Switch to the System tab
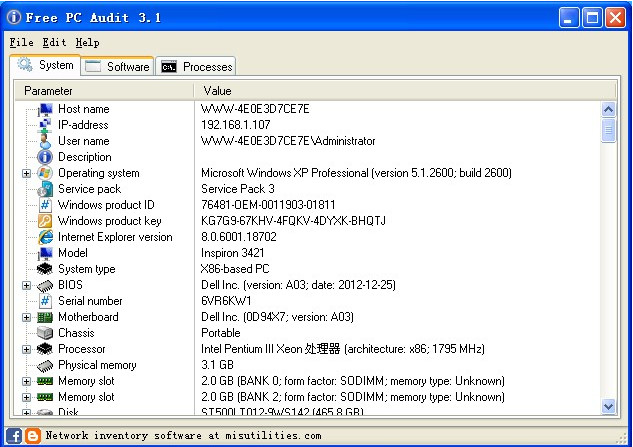 pos(45,65)
